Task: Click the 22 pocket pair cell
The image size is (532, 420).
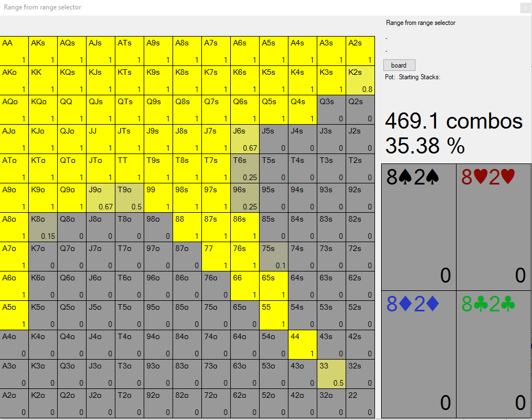Action: 361,403
